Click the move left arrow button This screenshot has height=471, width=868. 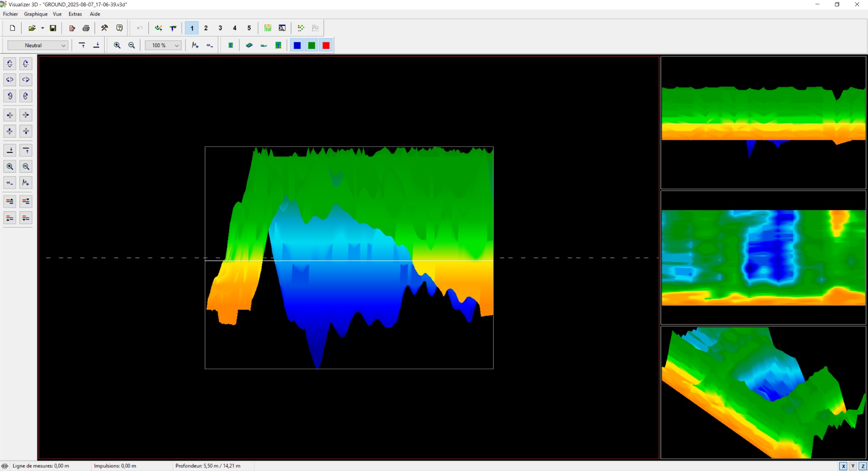pyautogui.click(x=10, y=115)
